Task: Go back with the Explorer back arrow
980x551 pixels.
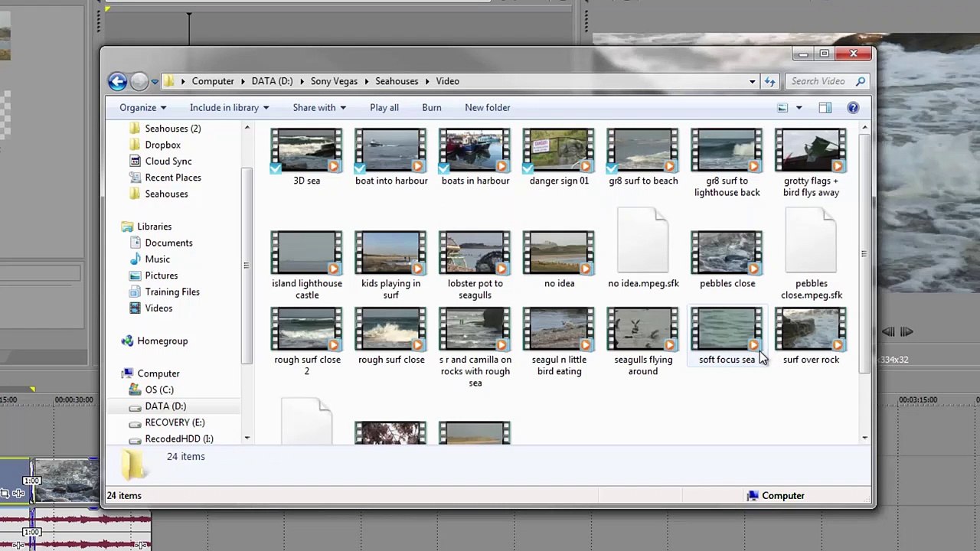Action: click(x=117, y=81)
